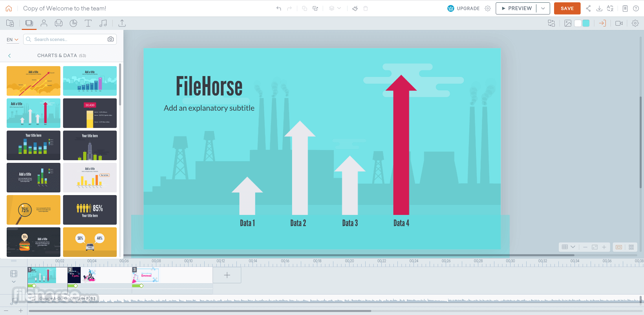Open the canvas grid options dropdown
This screenshot has width=644, height=315.
[x=568, y=247]
